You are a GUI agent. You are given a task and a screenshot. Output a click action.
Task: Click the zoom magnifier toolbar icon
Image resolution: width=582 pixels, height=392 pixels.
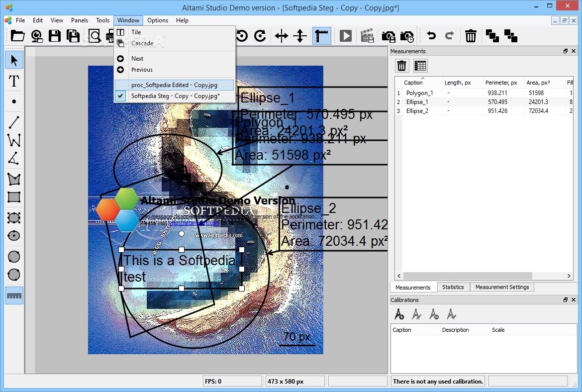pos(95,36)
